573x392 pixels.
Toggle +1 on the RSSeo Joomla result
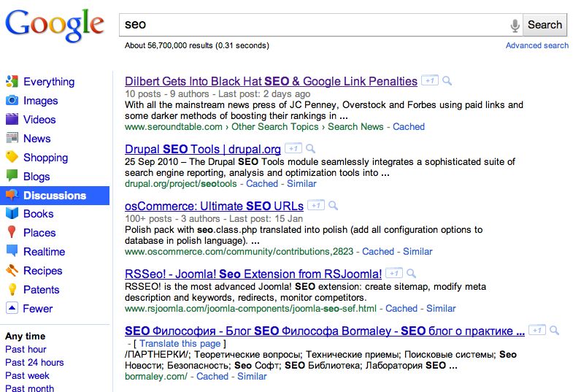pyautogui.click(x=393, y=274)
